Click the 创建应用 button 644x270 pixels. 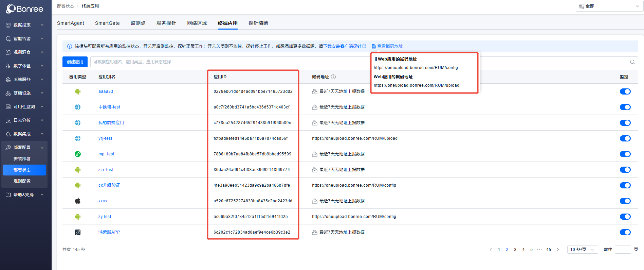pyautogui.click(x=75, y=62)
